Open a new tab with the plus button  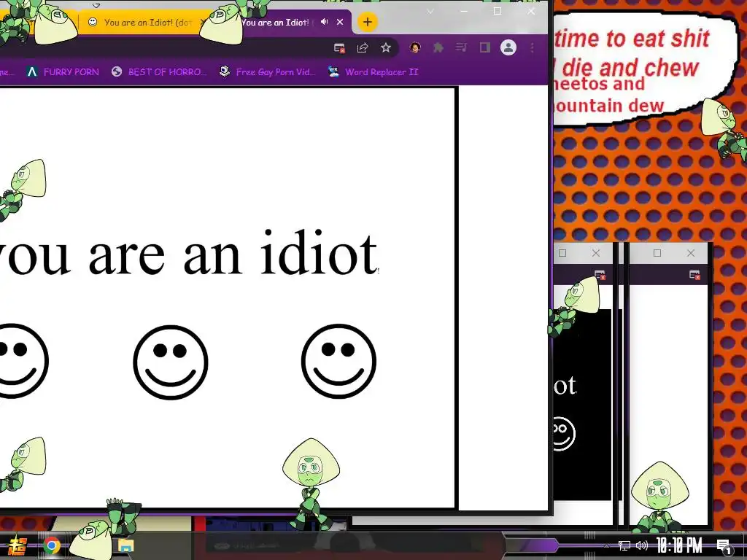pyautogui.click(x=368, y=22)
